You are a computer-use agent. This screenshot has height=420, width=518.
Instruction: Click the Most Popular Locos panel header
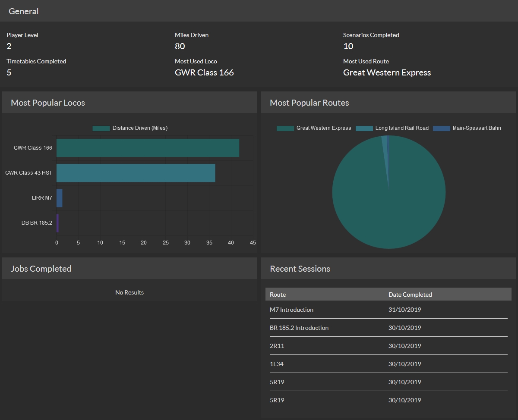click(x=48, y=103)
